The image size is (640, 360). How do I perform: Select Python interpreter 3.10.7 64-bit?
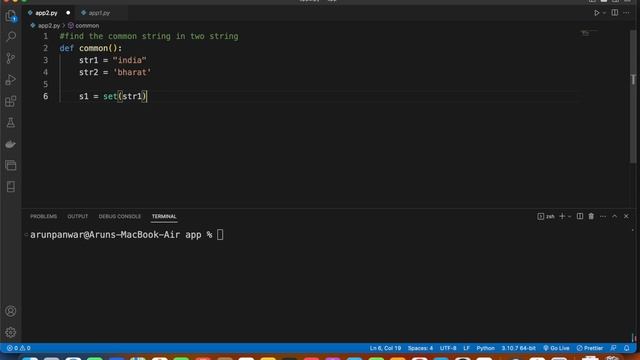pyautogui.click(x=518, y=348)
